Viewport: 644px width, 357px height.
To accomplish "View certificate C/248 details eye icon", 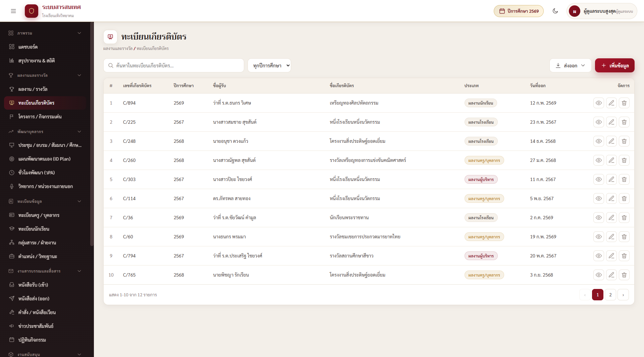I will [598, 141].
